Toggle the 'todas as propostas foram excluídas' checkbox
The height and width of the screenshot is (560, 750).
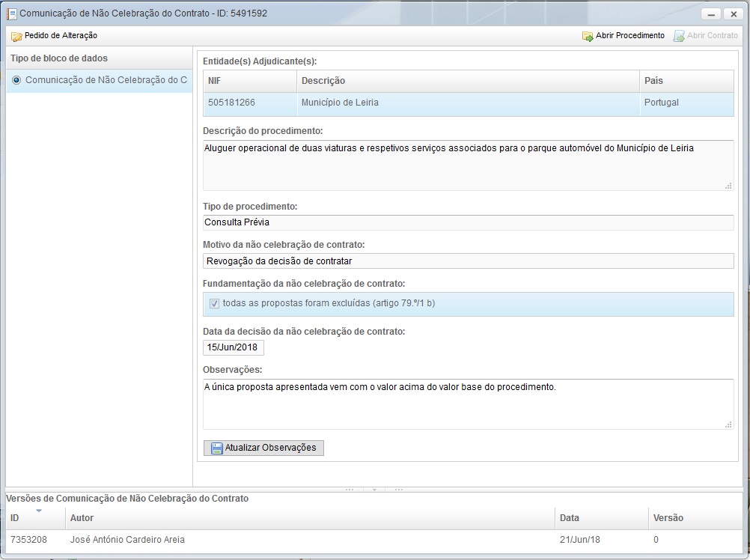(214, 304)
